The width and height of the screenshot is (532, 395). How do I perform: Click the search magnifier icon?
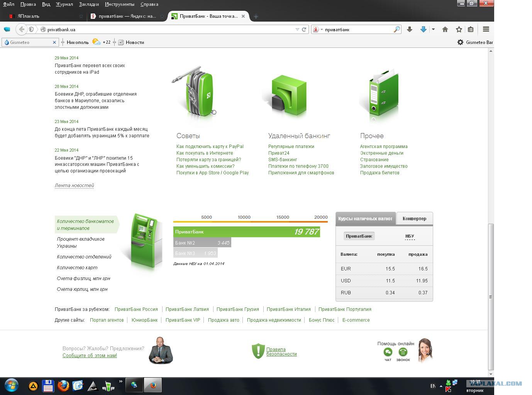[396, 29]
